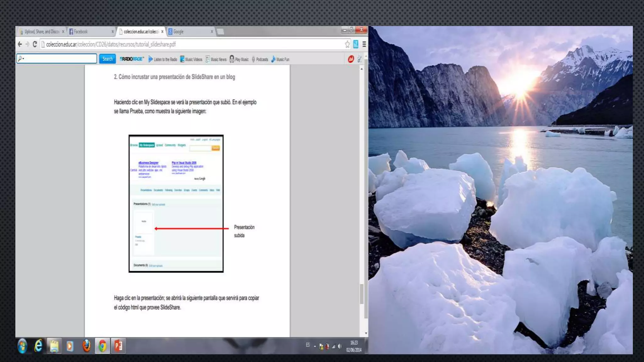644x362 pixels.
Task: Click the PDF scrollbar down arrow
Action: click(366, 333)
